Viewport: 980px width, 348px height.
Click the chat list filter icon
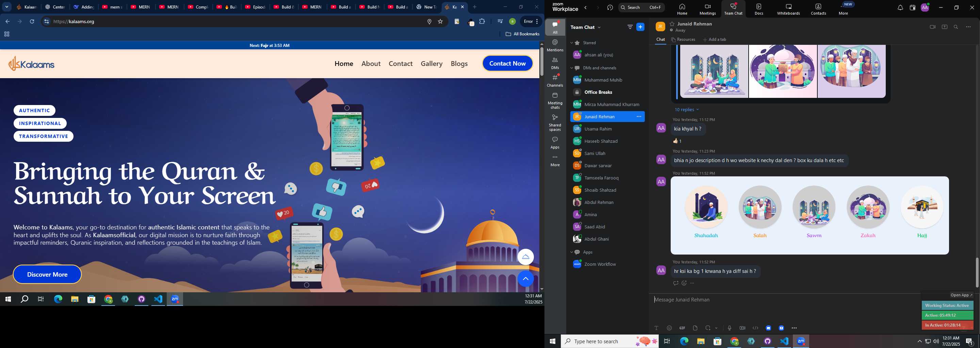point(630,27)
